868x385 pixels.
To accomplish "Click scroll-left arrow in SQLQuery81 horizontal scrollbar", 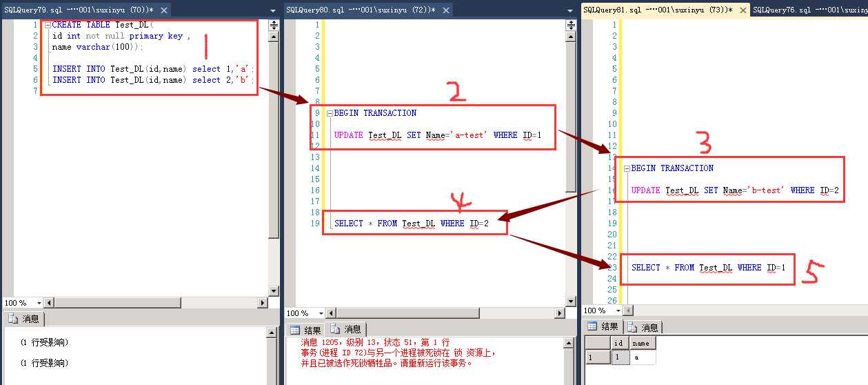I will pos(629,311).
